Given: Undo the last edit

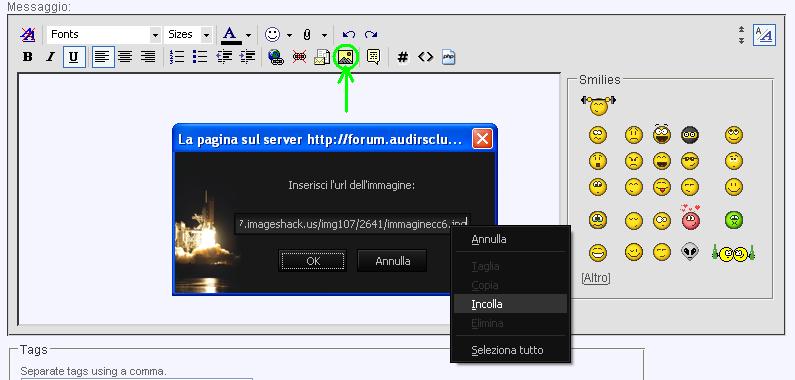Looking at the screenshot, I should pos(349,34).
